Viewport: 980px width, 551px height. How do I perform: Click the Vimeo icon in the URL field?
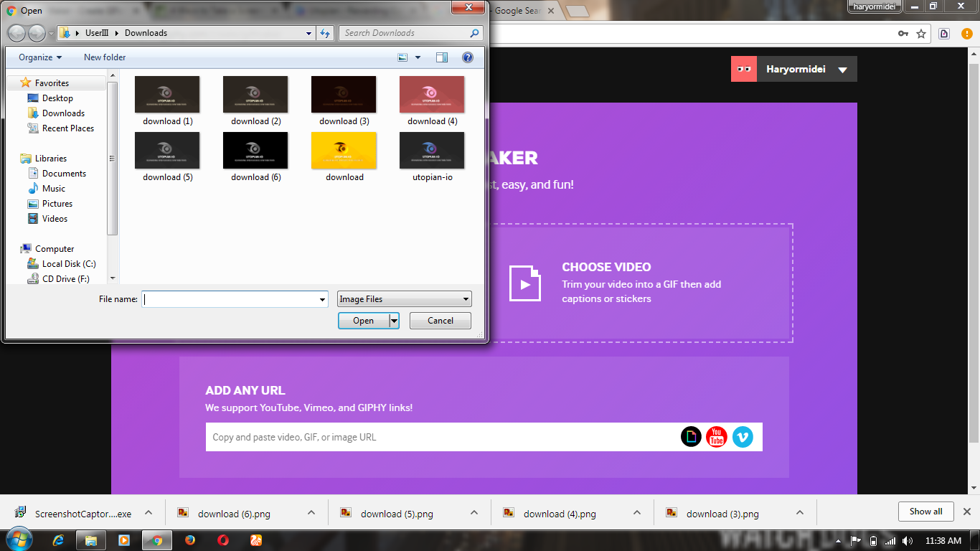743,436
